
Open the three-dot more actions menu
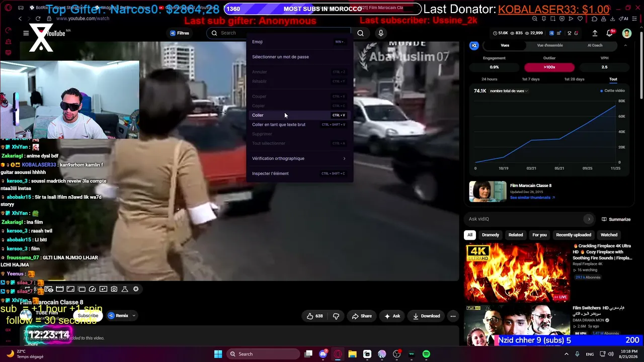click(453, 316)
